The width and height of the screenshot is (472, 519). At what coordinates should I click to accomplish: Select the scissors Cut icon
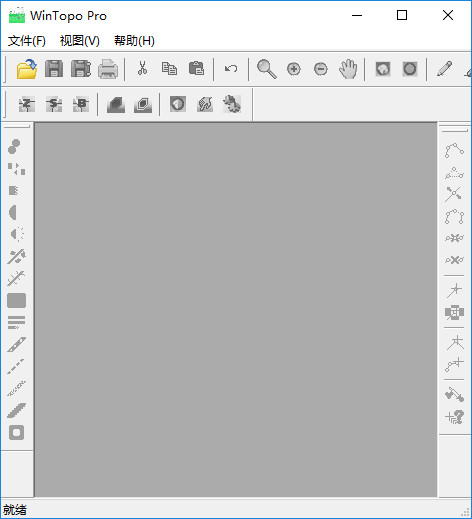click(x=142, y=68)
